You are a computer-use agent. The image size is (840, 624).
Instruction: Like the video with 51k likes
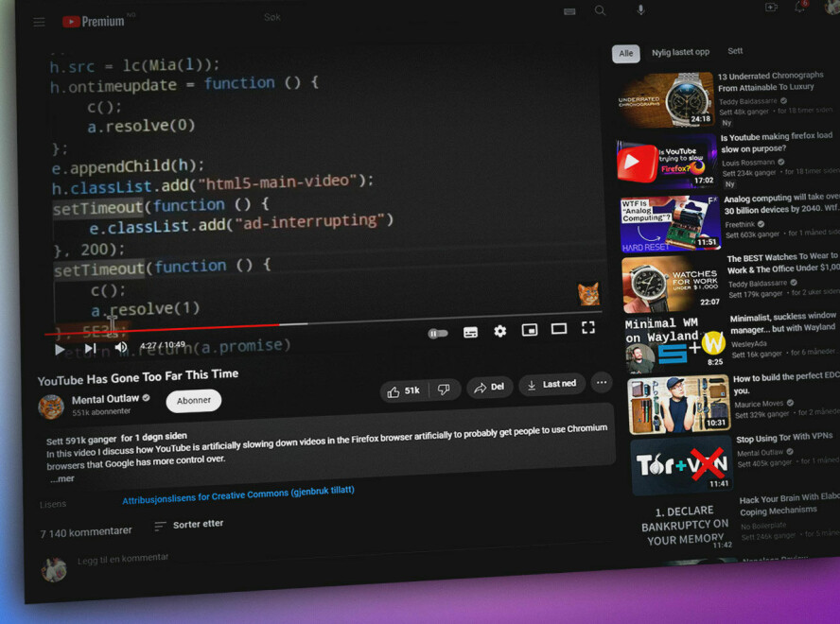click(x=405, y=391)
